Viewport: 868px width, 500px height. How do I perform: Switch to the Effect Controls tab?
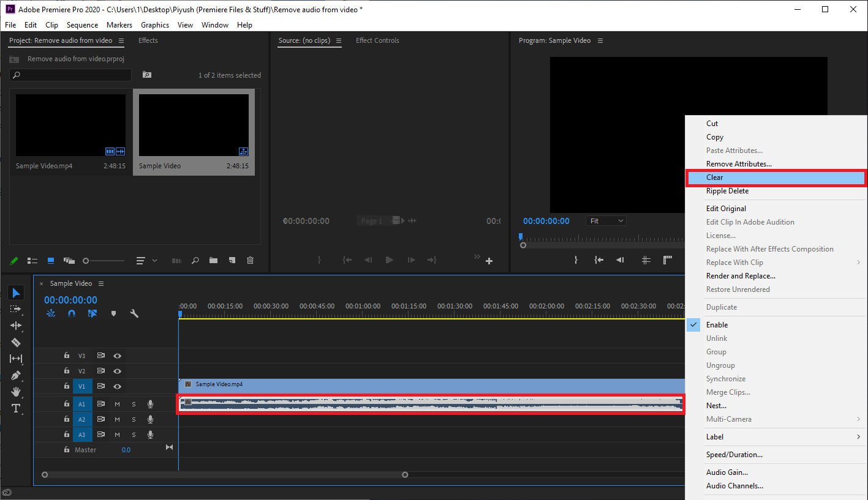tap(377, 40)
